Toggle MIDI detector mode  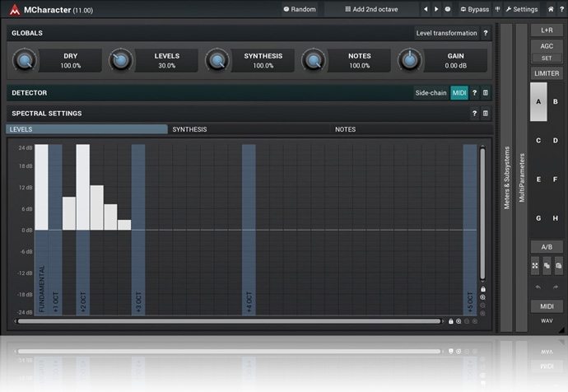[x=459, y=93]
